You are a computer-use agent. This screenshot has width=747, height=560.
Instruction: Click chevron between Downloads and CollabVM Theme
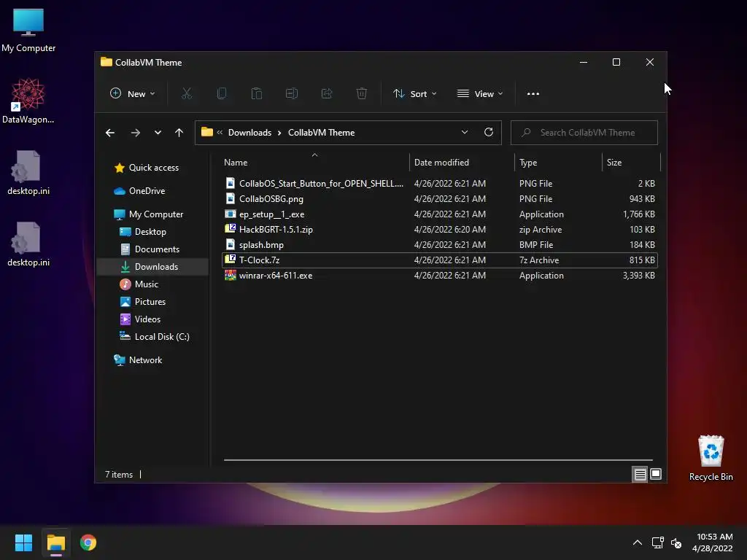coord(279,133)
